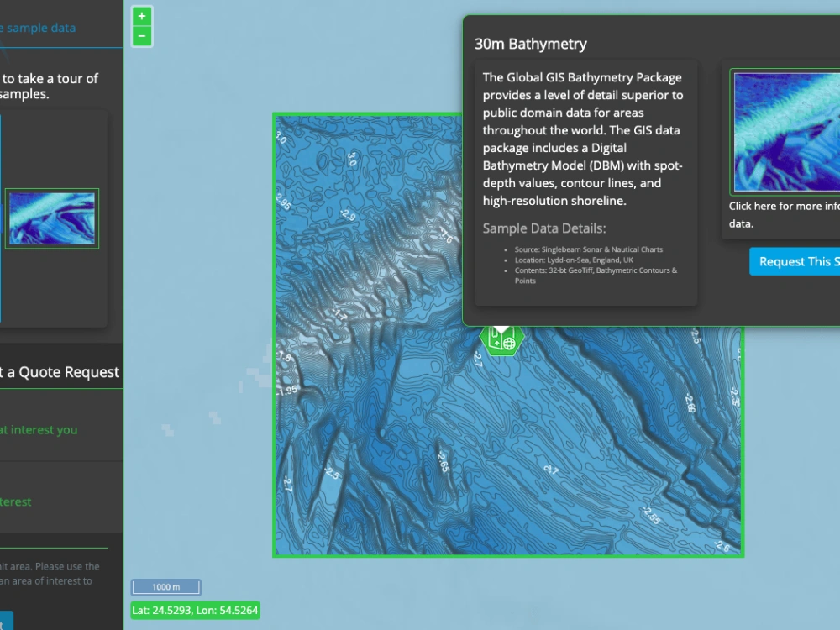Open the bathymetry preview image in popup
Image resolution: width=840 pixels, height=630 pixels.
(785, 132)
